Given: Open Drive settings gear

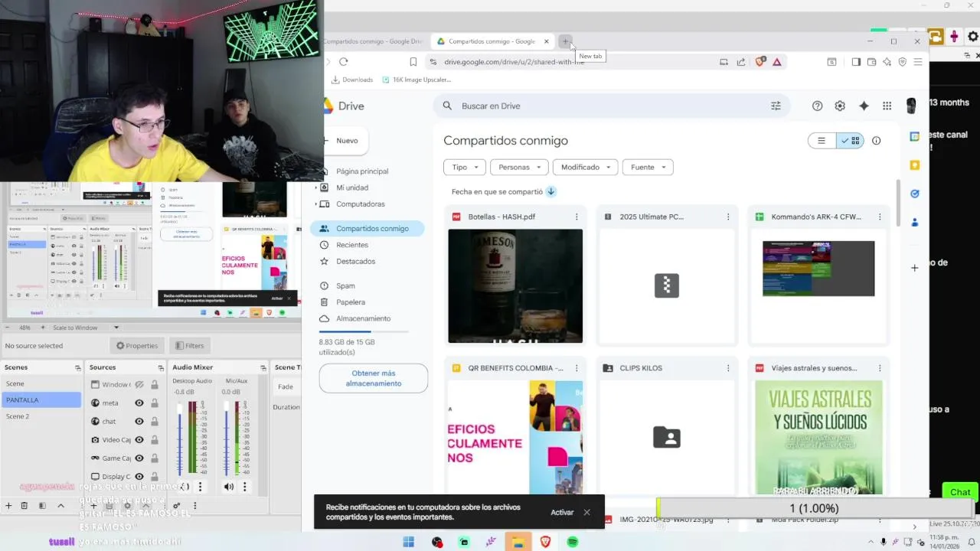Looking at the screenshot, I should click(840, 106).
